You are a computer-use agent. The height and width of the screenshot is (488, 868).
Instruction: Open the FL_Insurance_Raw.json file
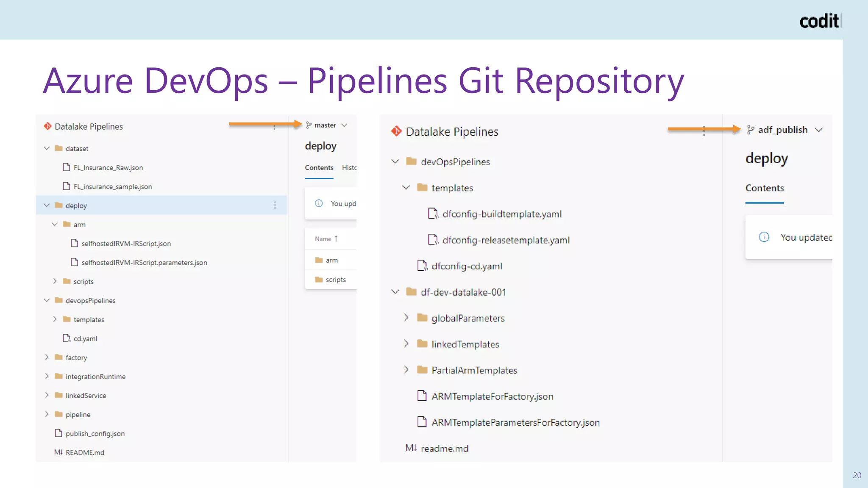point(108,167)
